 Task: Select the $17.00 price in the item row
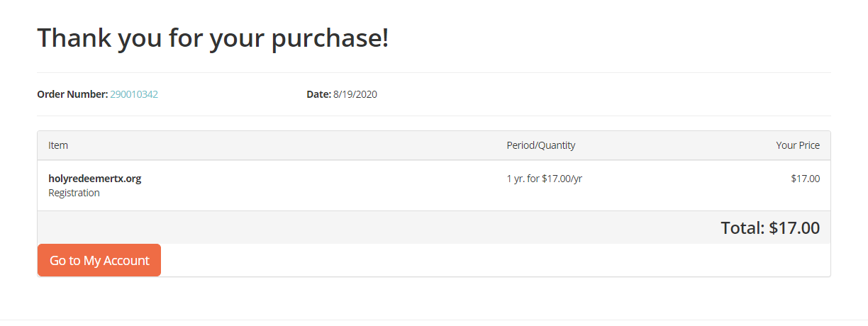[805, 179]
